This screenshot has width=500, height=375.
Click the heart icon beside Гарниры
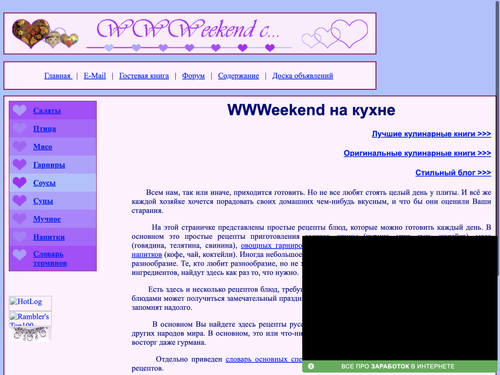(x=20, y=164)
